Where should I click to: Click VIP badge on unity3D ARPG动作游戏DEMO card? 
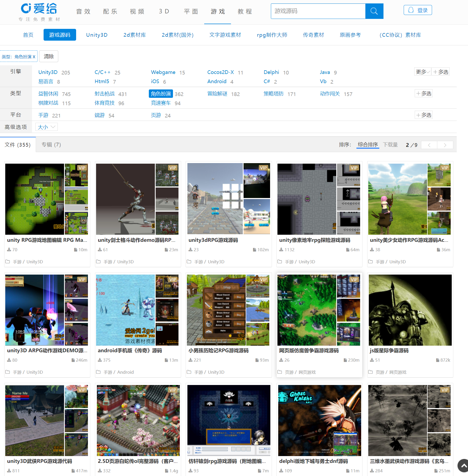click(82, 280)
